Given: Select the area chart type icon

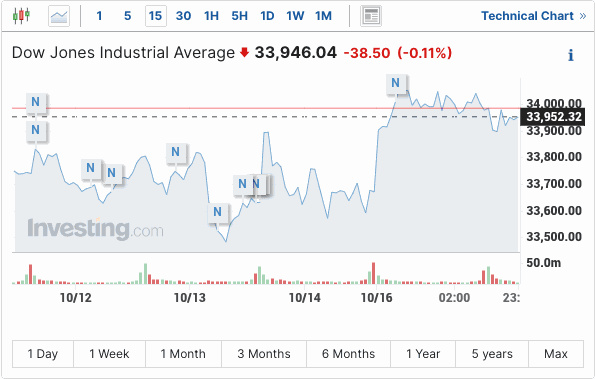Looking at the screenshot, I should tap(59, 16).
